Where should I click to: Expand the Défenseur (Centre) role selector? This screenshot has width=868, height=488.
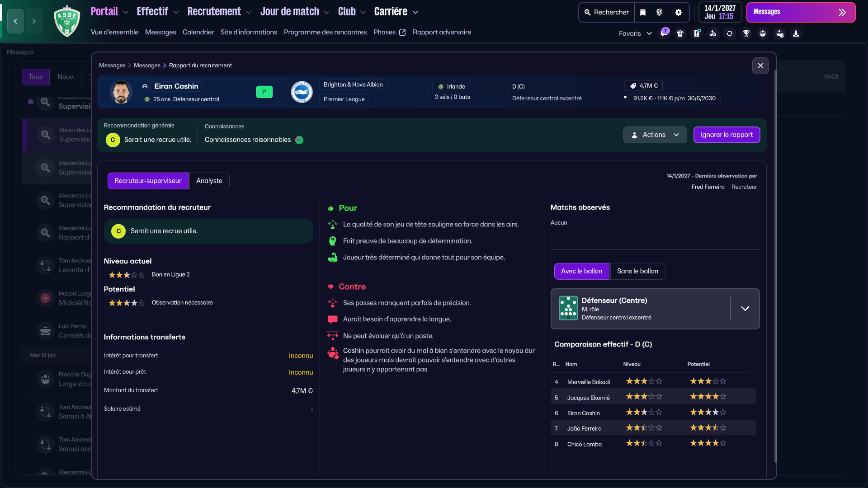[x=745, y=309]
